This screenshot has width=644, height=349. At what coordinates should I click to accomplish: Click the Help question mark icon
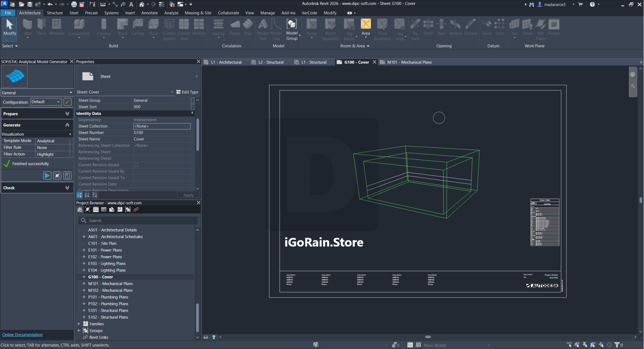pyautogui.click(x=592, y=4)
